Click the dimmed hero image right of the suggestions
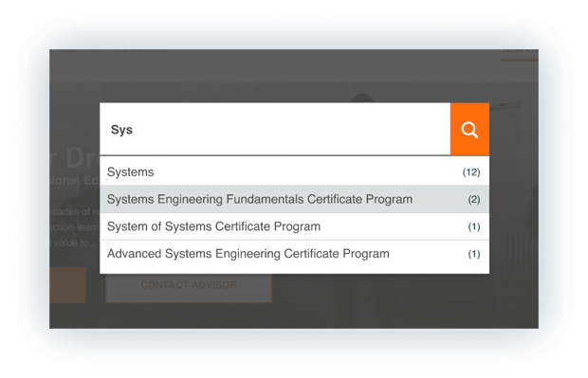The image size is (588, 378). [514, 206]
